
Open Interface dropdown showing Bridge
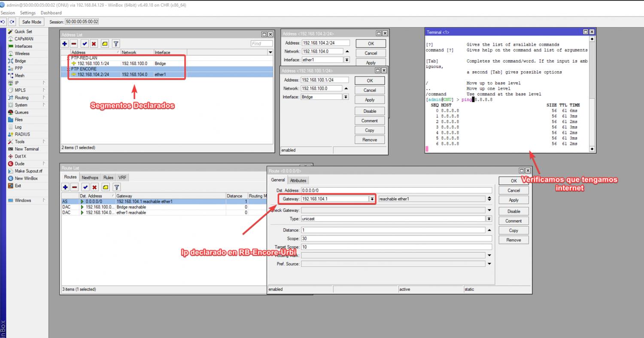click(346, 97)
